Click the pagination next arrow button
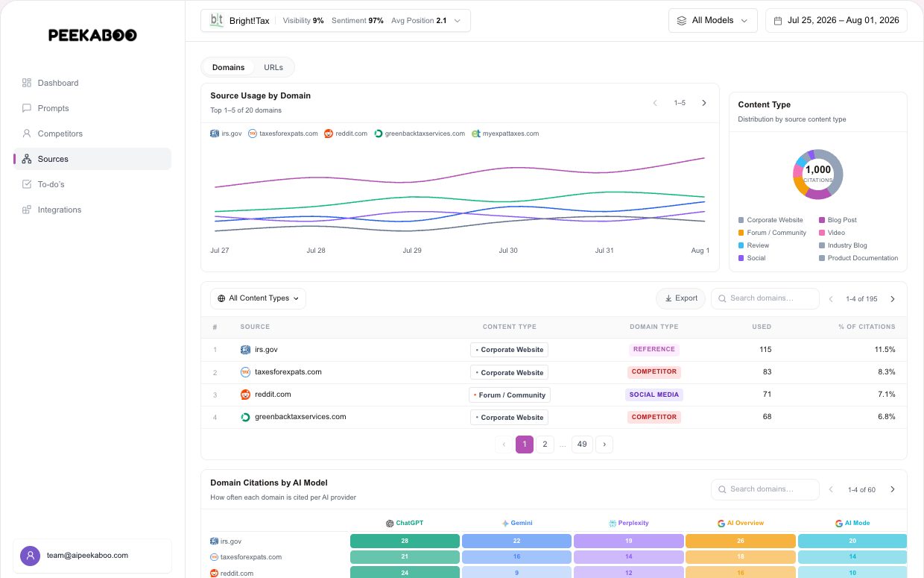The image size is (924, 578). 604,445
